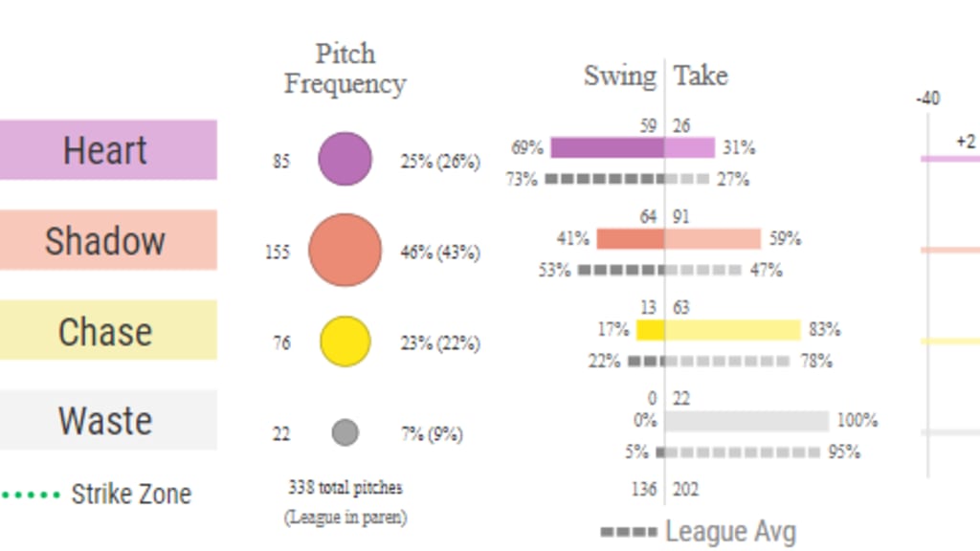Click the Shadow 41% swing bar
980x551 pixels.
[630, 239]
